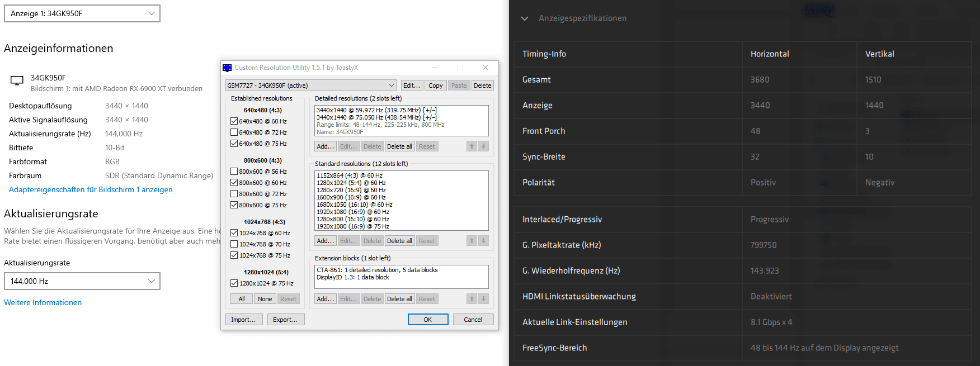980x366 pixels.
Task: Uncheck 1280x1024 @ 75 Hz
Action: pyautogui.click(x=234, y=283)
